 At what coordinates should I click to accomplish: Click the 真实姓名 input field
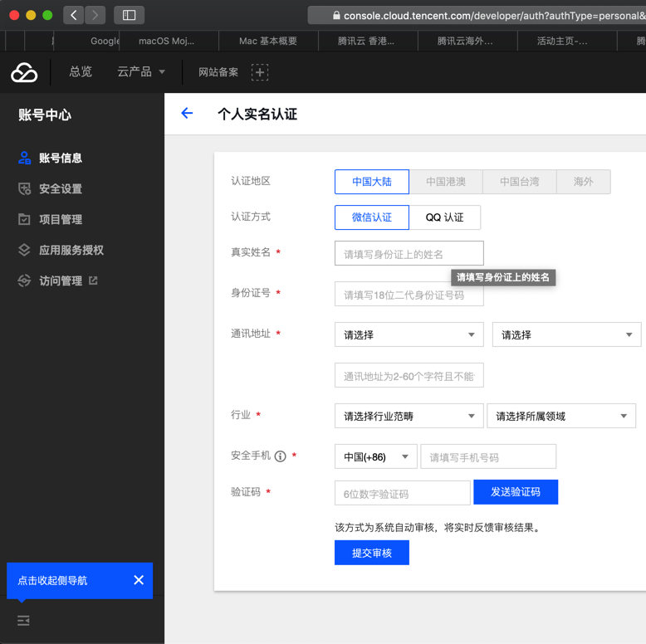coord(409,253)
